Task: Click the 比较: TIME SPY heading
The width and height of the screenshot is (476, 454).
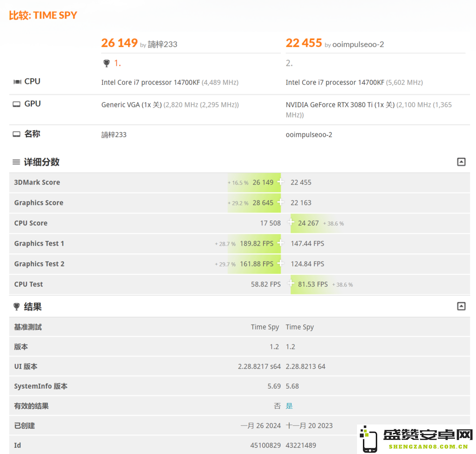Action: click(43, 15)
